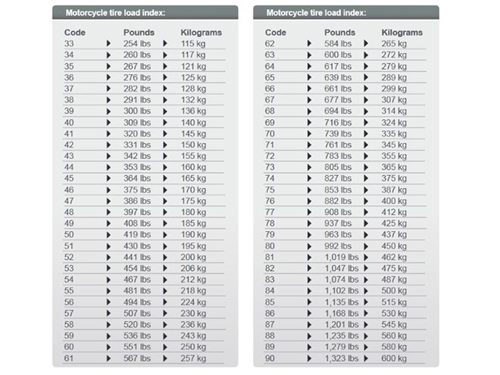Screen dimensions: 500x375
Task: Click the arrow icon after 739 lbs
Action: tap(366, 134)
